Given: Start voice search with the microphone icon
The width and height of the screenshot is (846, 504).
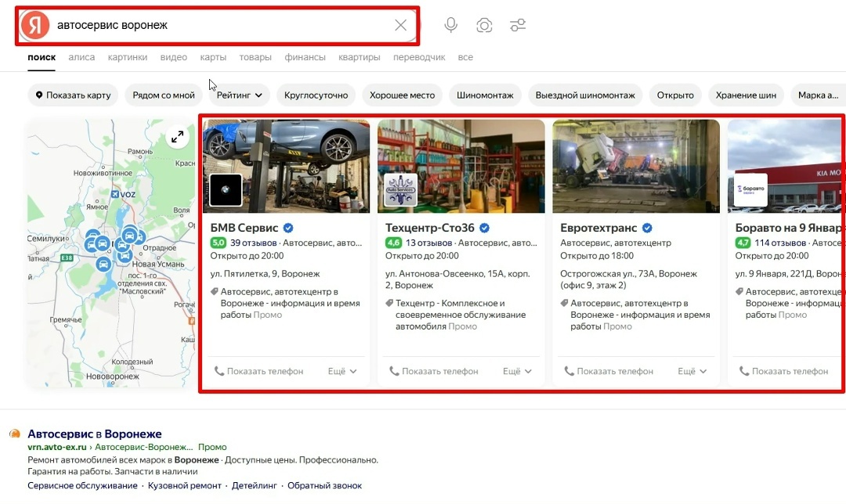Looking at the screenshot, I should pos(450,25).
